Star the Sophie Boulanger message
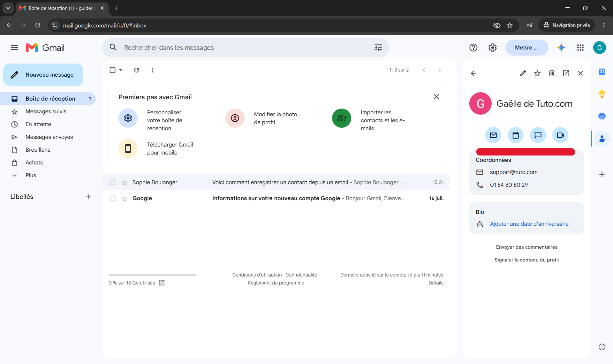Image resolution: width=613 pixels, height=364 pixels. coord(125,183)
